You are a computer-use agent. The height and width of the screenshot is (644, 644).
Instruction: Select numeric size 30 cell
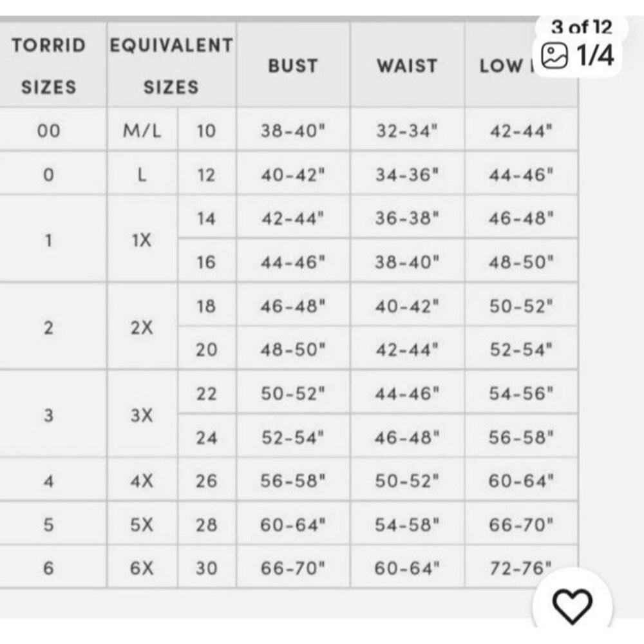pos(206,568)
